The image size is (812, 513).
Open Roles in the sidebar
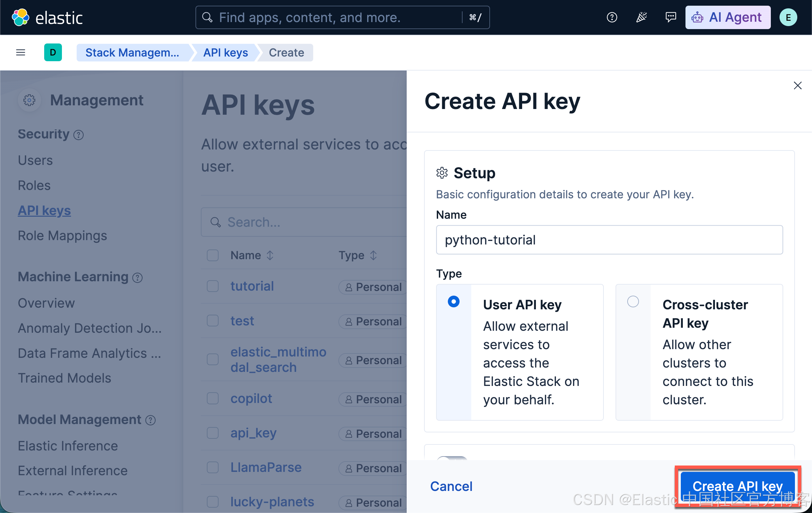pyautogui.click(x=34, y=186)
